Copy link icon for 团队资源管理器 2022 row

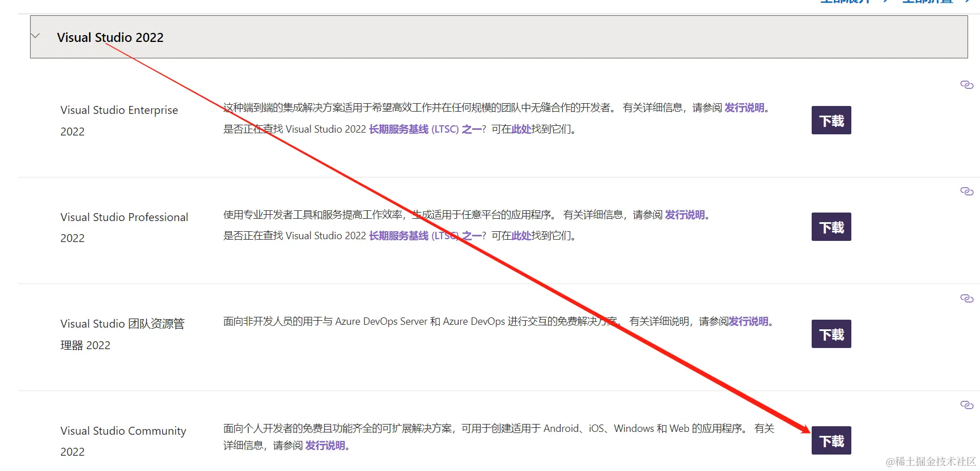point(967,299)
